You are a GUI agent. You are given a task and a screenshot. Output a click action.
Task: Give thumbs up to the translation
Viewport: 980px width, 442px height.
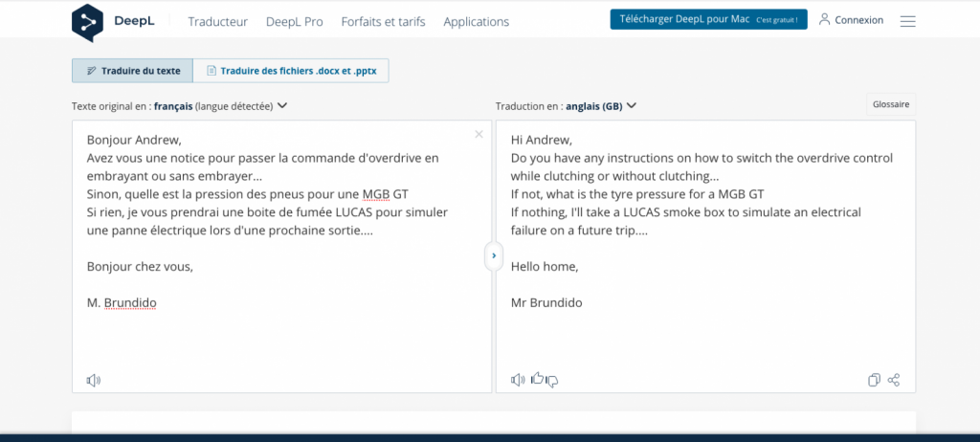tap(537, 378)
